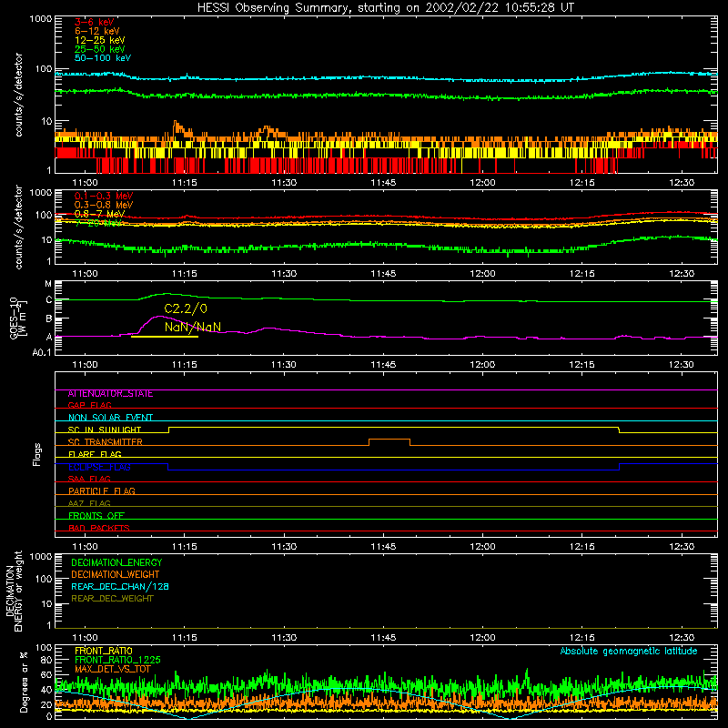Click the red 0.1-0.3 MeV legend label
The width and height of the screenshot is (728, 728).
pos(104,196)
